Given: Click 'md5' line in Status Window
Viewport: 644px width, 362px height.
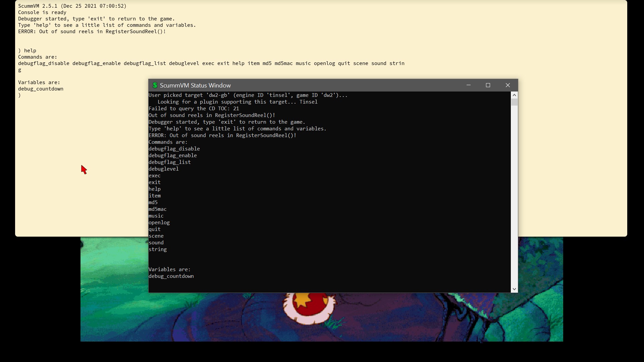Looking at the screenshot, I should coord(153,202).
